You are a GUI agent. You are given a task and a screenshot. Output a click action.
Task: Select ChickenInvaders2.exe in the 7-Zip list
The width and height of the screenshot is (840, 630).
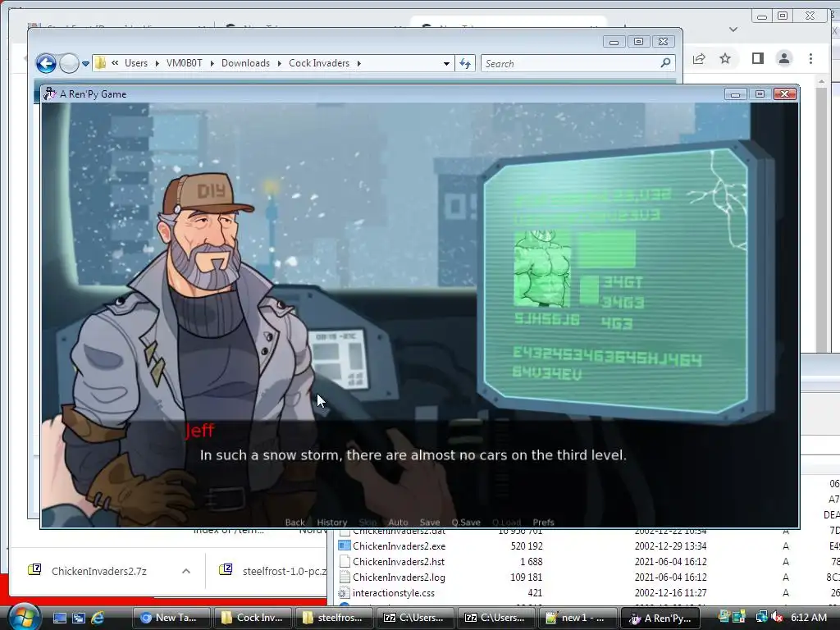(x=399, y=546)
